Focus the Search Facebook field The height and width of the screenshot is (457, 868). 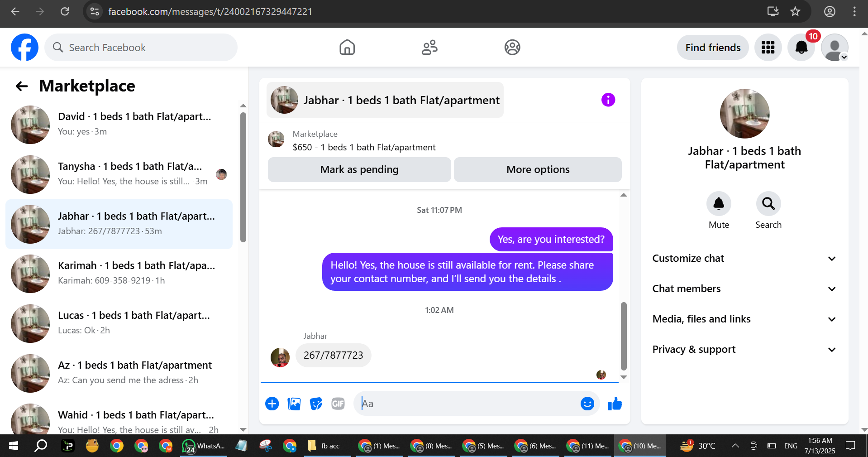click(x=141, y=47)
